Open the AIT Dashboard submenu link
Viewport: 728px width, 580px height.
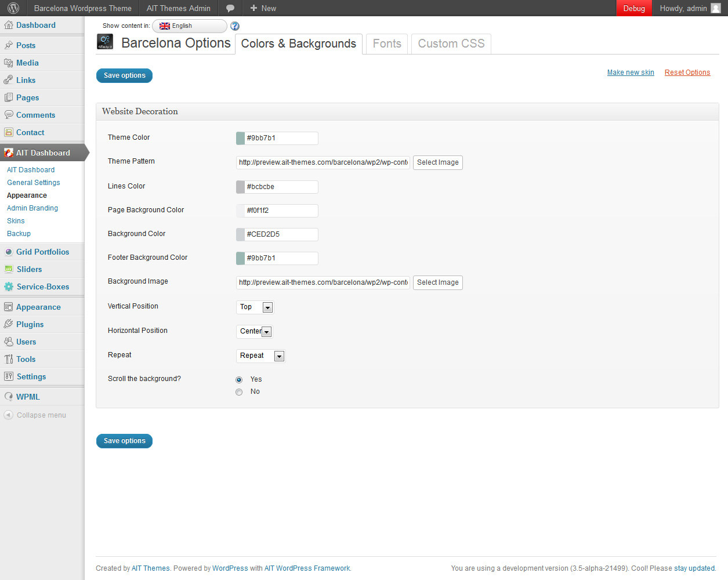click(x=31, y=170)
